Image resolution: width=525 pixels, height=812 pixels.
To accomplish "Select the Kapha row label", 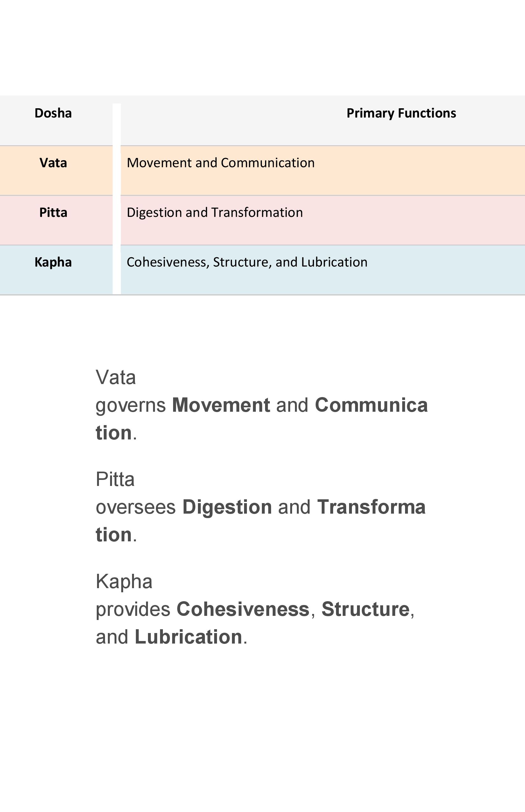I will click(53, 262).
